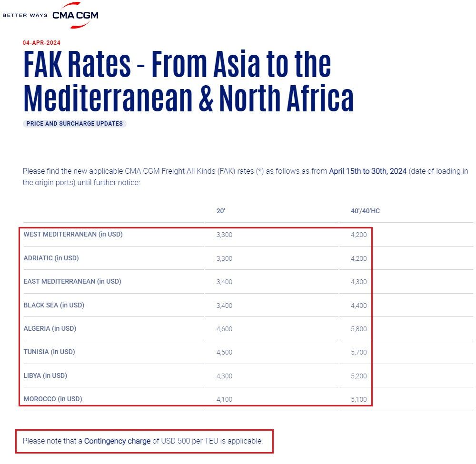Viewport: 476px width, 464px height.
Task: Click the EAST MEDITERRANEAN row label
Action: [72, 281]
